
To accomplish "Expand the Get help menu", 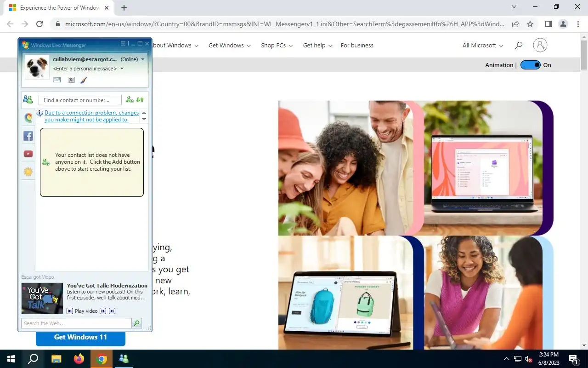I will click(x=318, y=45).
